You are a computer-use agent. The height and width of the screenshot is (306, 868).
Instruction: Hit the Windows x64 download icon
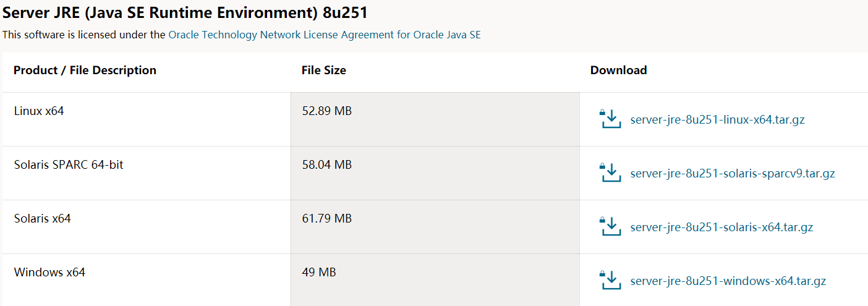coord(610,280)
